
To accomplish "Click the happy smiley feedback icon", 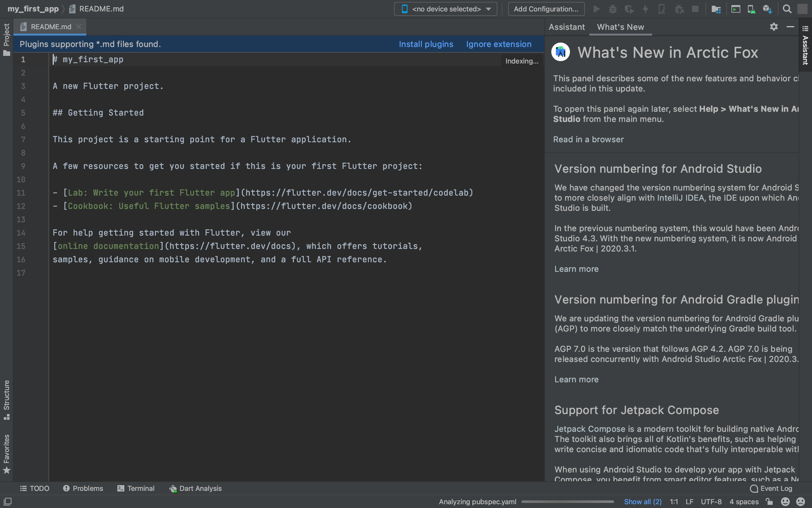I will pyautogui.click(x=785, y=502).
